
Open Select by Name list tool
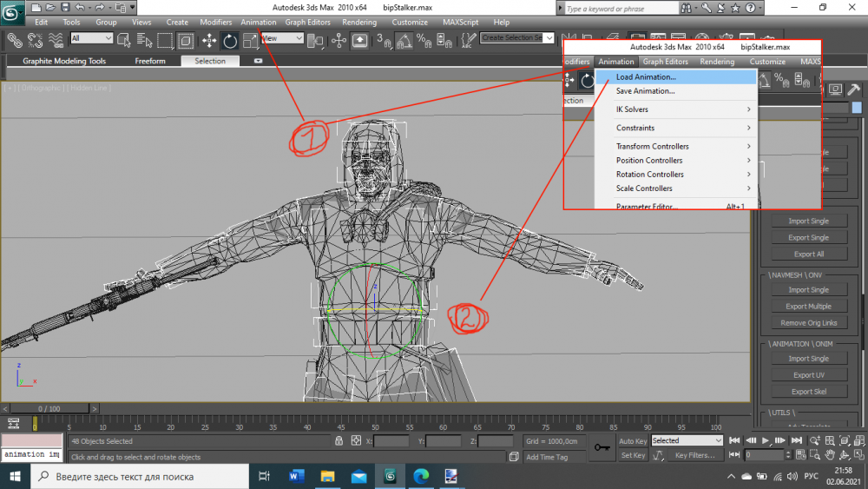[144, 40]
